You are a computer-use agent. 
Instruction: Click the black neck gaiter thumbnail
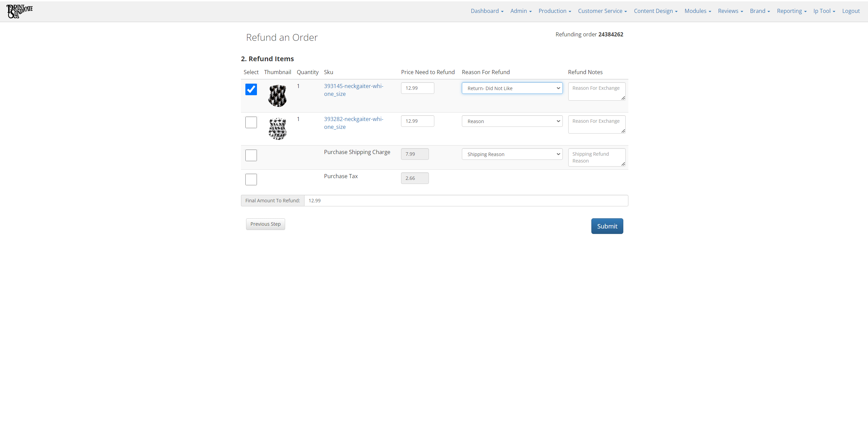(x=277, y=96)
